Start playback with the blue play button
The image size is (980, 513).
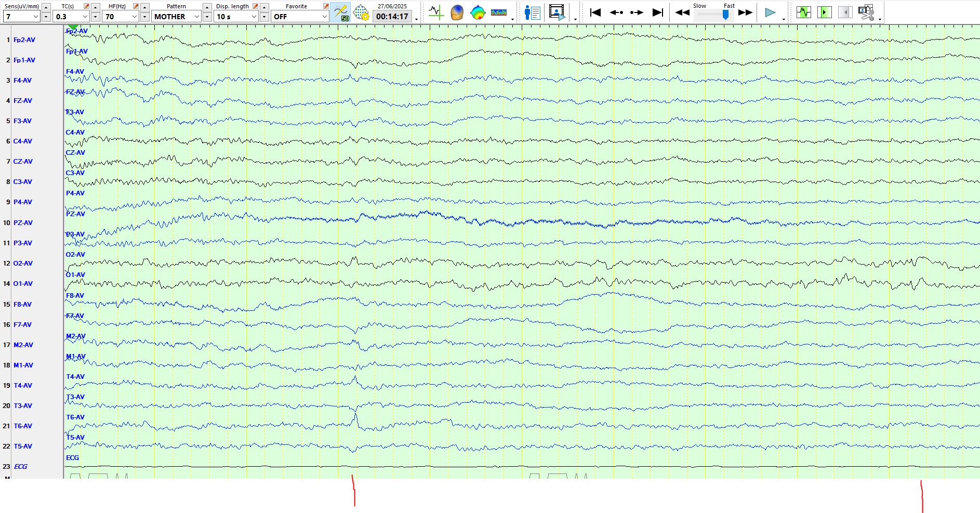click(x=770, y=12)
